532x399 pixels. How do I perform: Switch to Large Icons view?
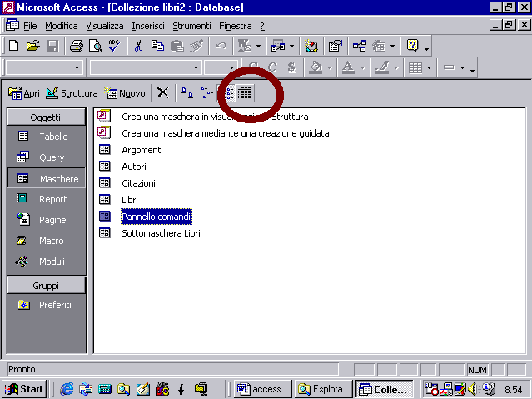click(x=187, y=93)
